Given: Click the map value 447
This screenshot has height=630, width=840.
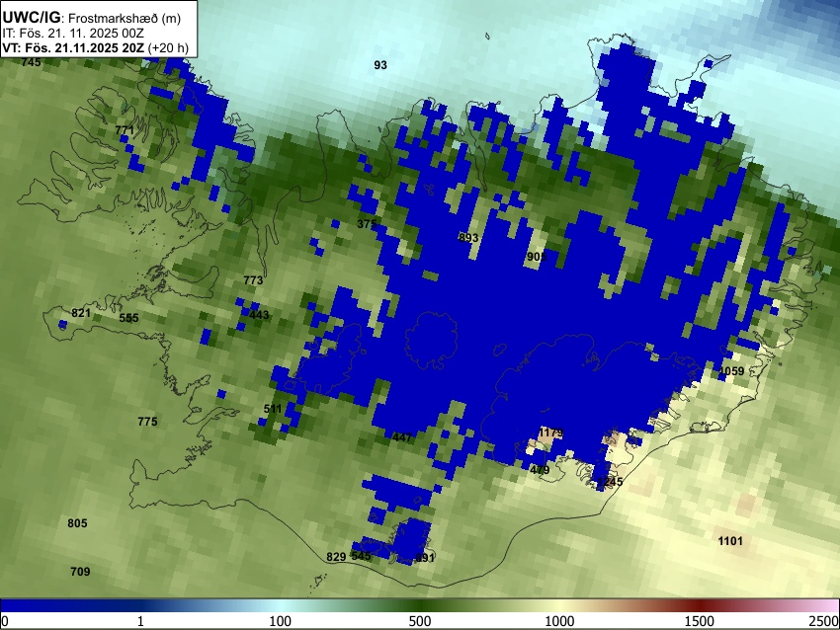Looking at the screenshot, I should point(402,437).
